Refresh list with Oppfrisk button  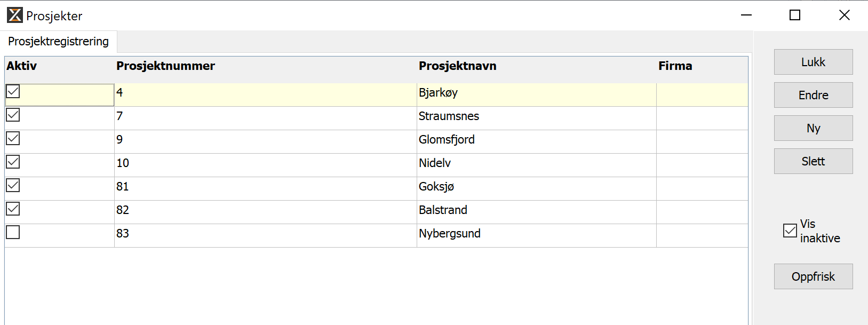click(x=813, y=276)
